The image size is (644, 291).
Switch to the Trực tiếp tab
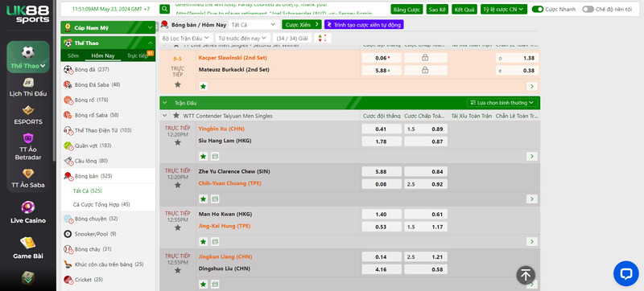click(x=137, y=55)
